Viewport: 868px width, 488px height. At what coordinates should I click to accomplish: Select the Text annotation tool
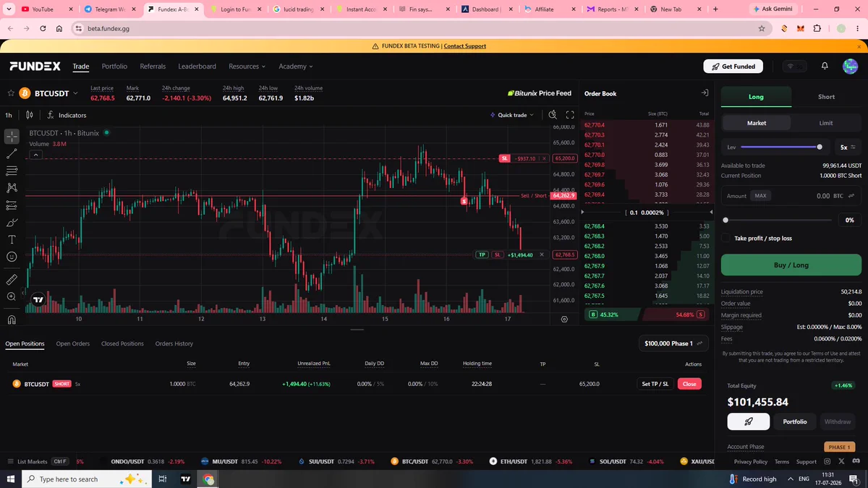(12, 239)
